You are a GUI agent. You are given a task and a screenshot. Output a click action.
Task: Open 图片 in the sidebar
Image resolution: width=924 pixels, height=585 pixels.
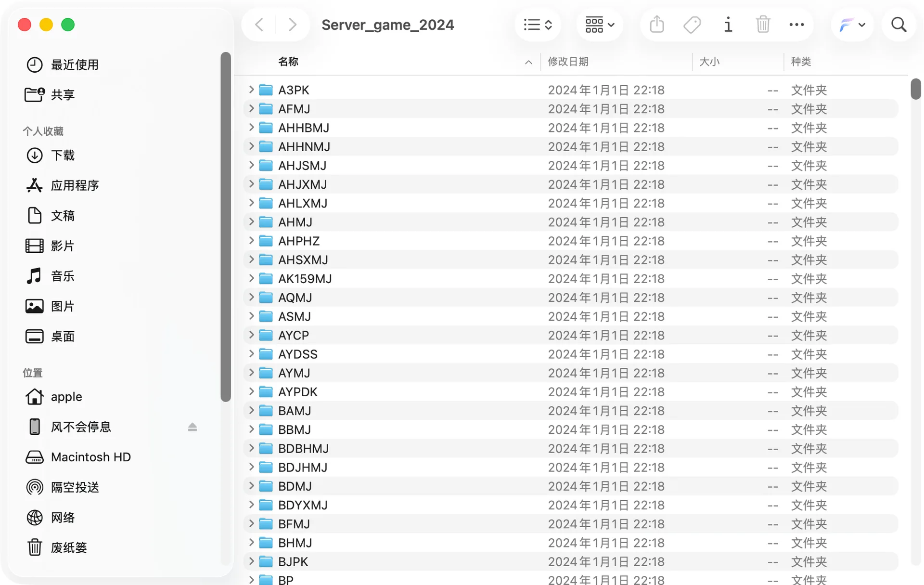pyautogui.click(x=63, y=306)
